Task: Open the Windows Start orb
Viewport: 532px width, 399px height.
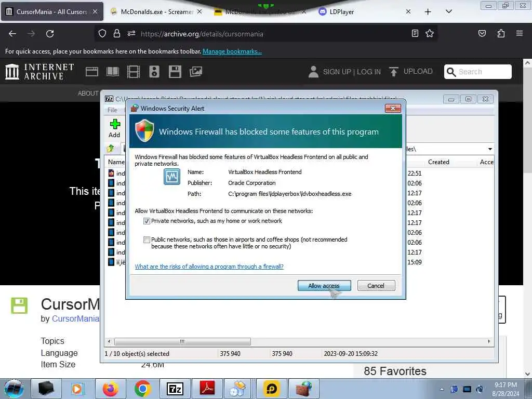Action: [x=14, y=389]
